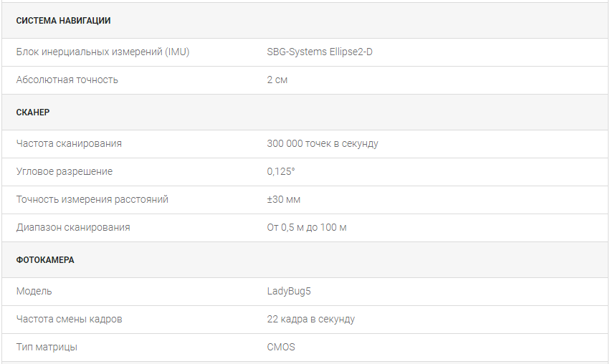Viewport: 610px width, 364px height.
Task: Select the CMOS matrix type value
Action: [281, 348]
